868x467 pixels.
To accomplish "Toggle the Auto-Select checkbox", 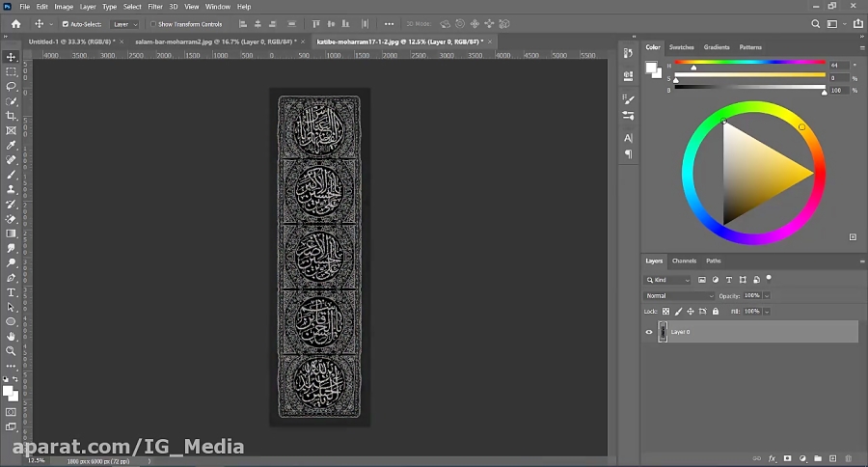I will tap(66, 24).
